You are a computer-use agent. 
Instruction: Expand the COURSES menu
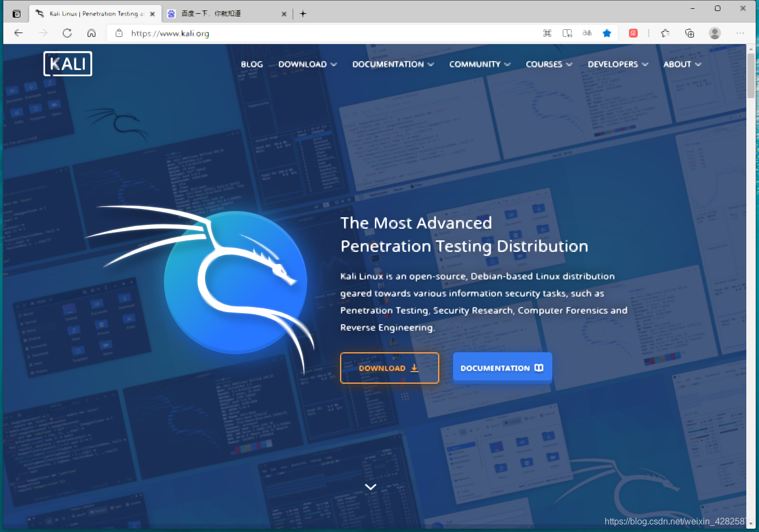coord(549,64)
